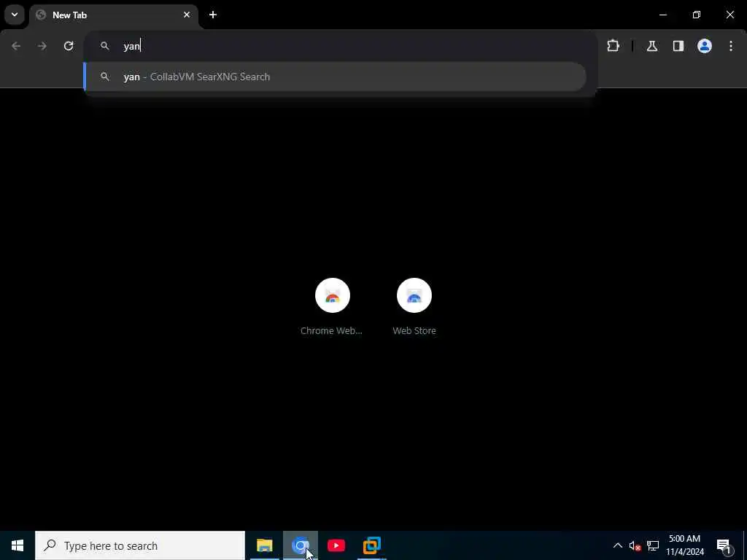Open the notification center icon
Viewport: 747px width, 560px height.
pyautogui.click(x=723, y=545)
